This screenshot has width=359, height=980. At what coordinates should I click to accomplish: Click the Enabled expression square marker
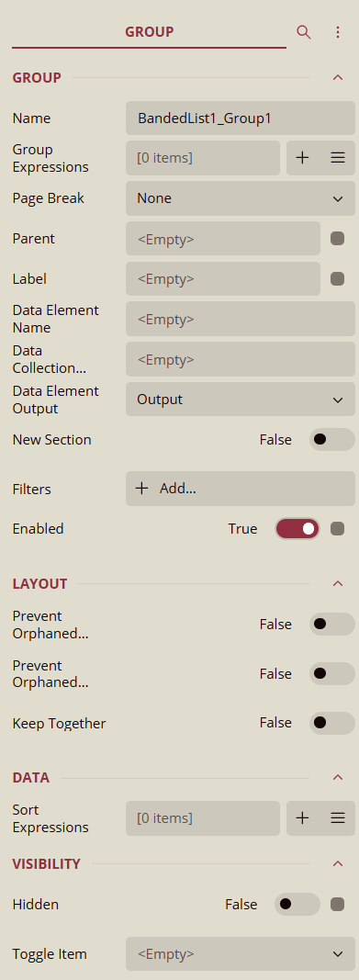point(337,529)
